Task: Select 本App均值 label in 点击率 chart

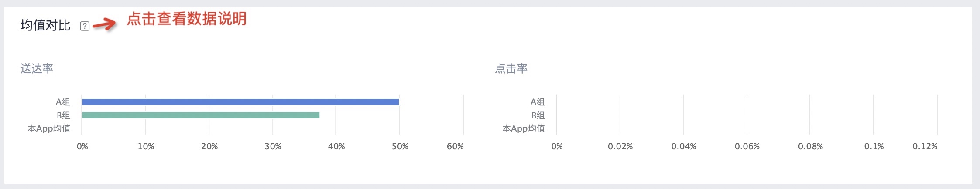Action: [524, 128]
